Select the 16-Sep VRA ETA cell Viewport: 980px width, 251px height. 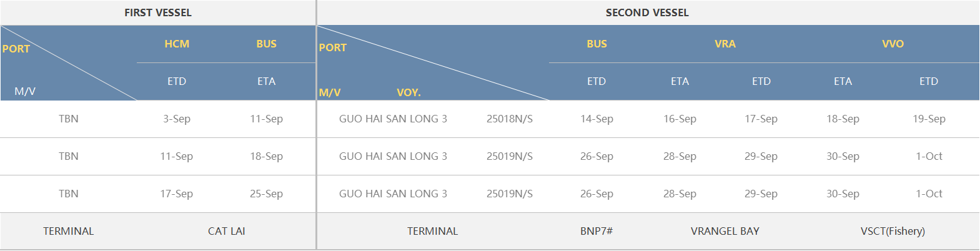(x=680, y=119)
